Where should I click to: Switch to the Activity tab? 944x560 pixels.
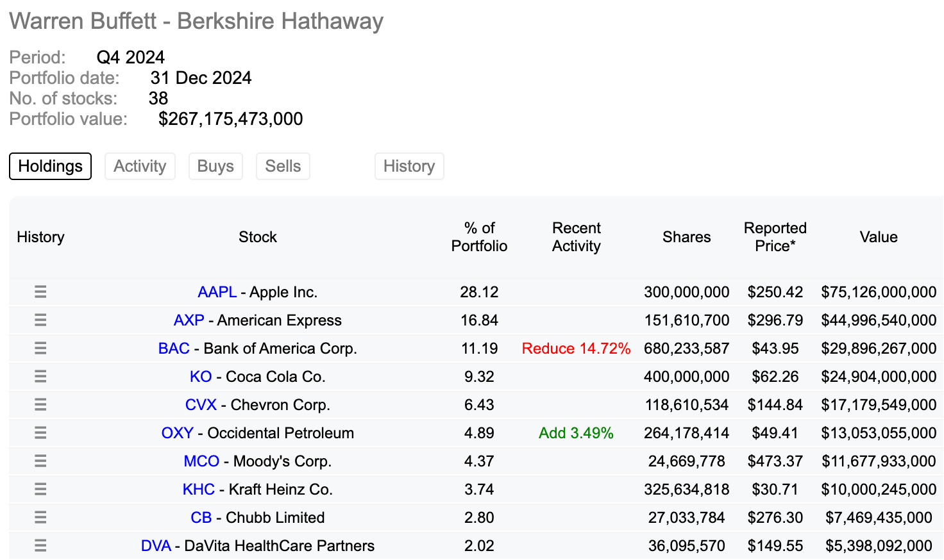coord(140,166)
